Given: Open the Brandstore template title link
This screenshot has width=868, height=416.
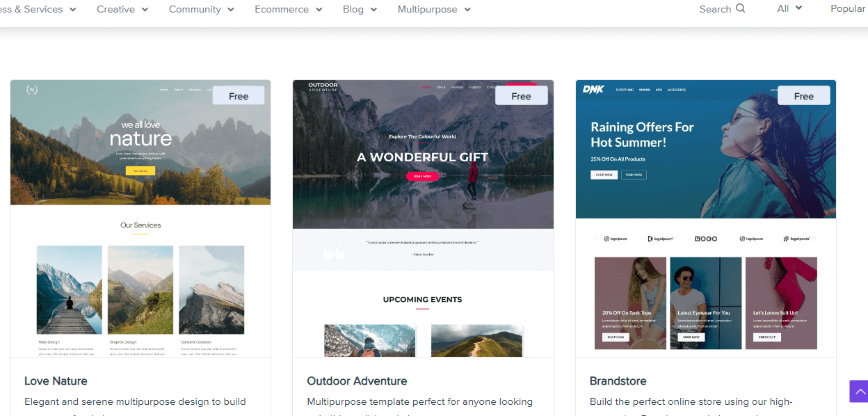Looking at the screenshot, I should [618, 381].
